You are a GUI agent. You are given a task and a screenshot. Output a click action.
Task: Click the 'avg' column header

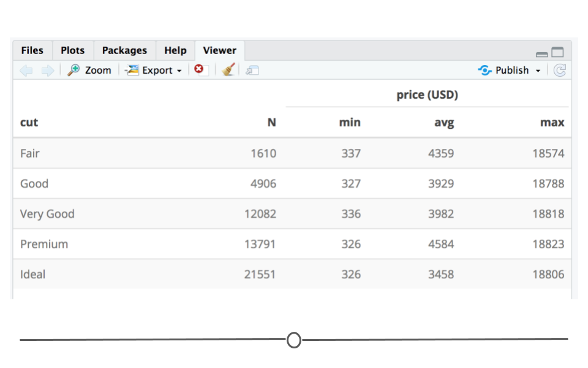point(444,123)
